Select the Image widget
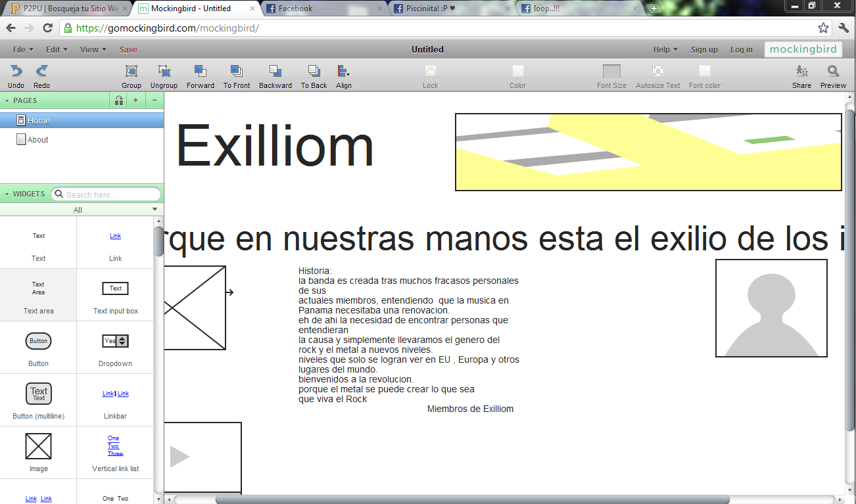Image resolution: width=856 pixels, height=504 pixels. pyautogui.click(x=39, y=452)
